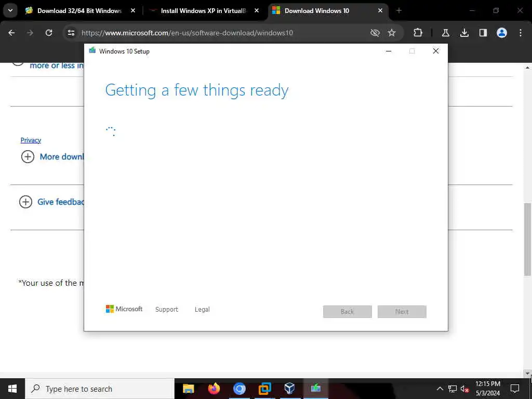
Task: Click the Microsoft logo in Setup
Action: point(124,309)
